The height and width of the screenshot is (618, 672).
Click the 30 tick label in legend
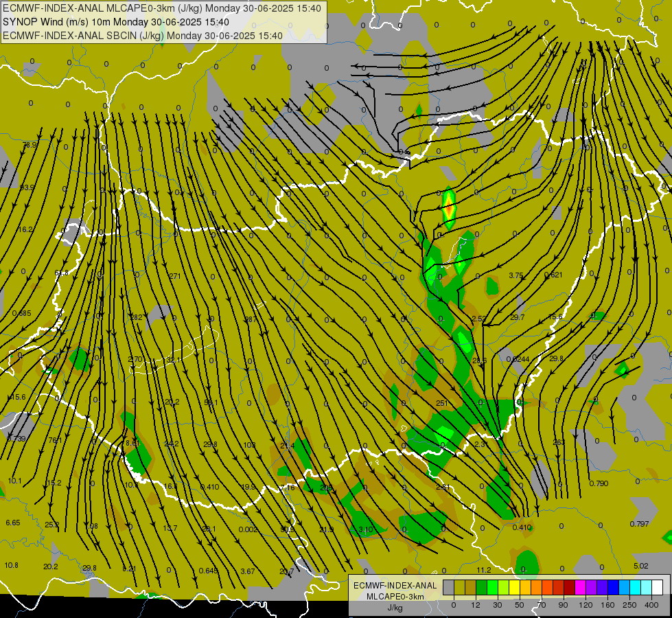click(498, 605)
